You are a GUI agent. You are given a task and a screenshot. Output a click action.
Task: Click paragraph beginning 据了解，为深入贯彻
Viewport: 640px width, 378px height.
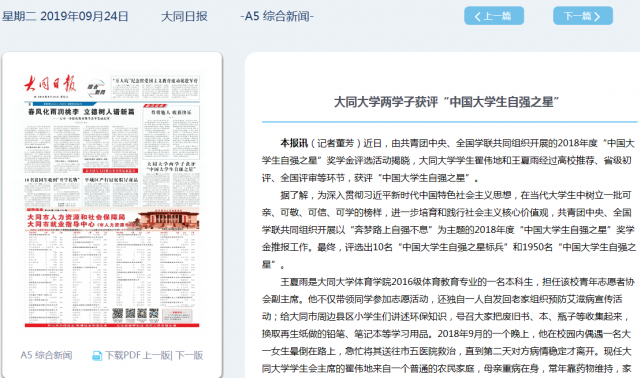pos(448,230)
